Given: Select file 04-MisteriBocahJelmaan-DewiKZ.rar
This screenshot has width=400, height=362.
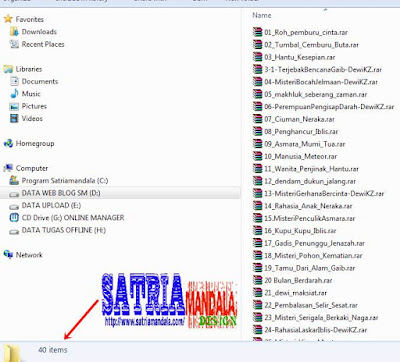Looking at the screenshot, I should [321, 82].
